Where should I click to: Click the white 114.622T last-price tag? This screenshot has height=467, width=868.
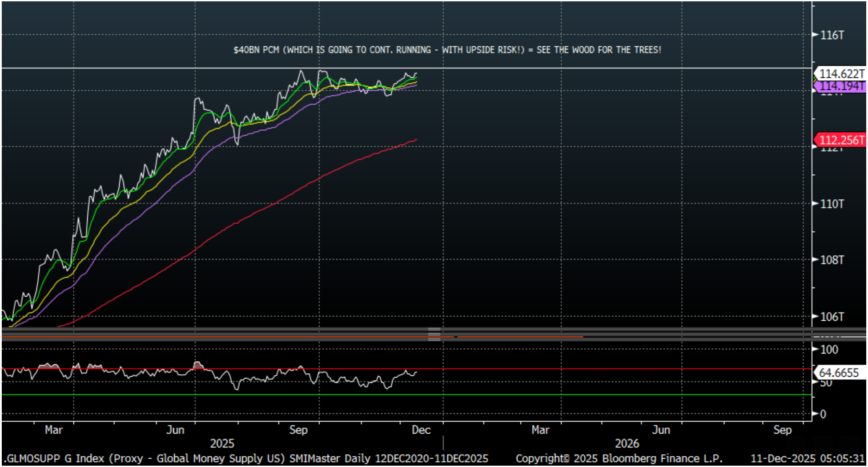click(840, 73)
